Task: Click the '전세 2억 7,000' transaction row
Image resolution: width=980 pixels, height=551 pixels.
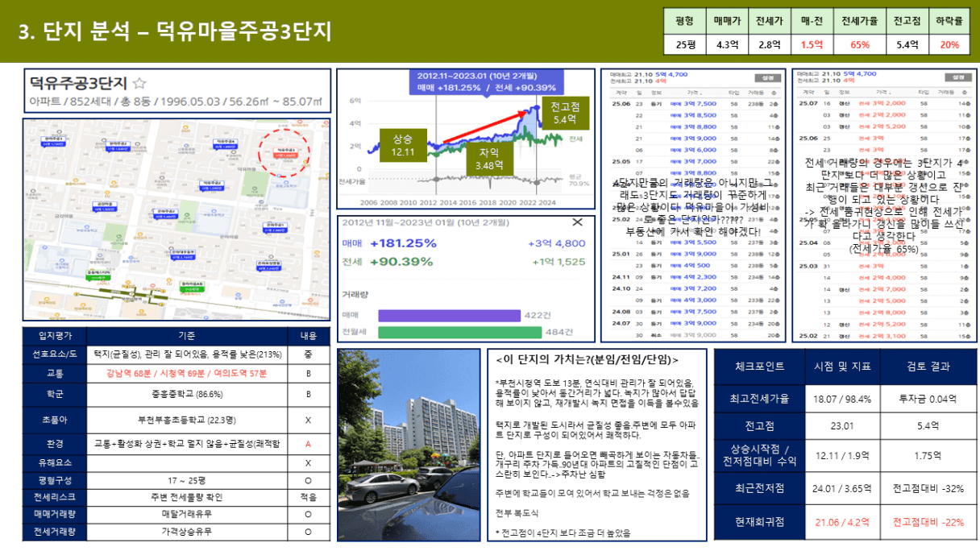Action: [x=884, y=288]
